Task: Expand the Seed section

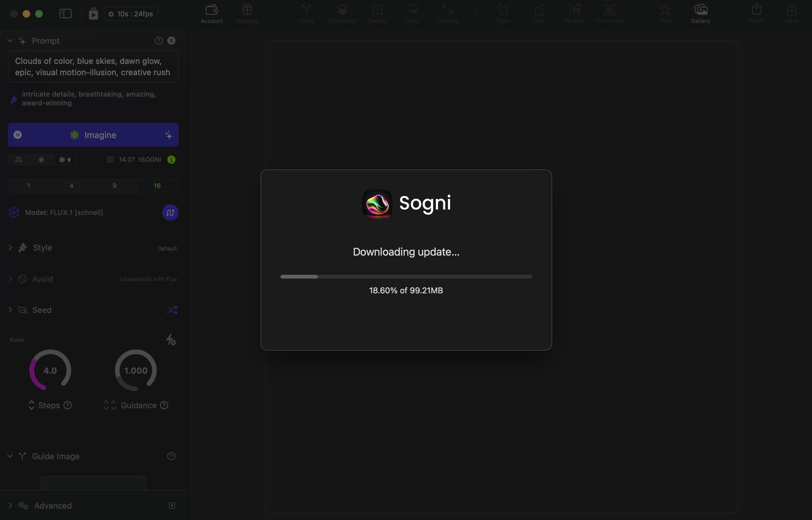Action: [x=10, y=310]
